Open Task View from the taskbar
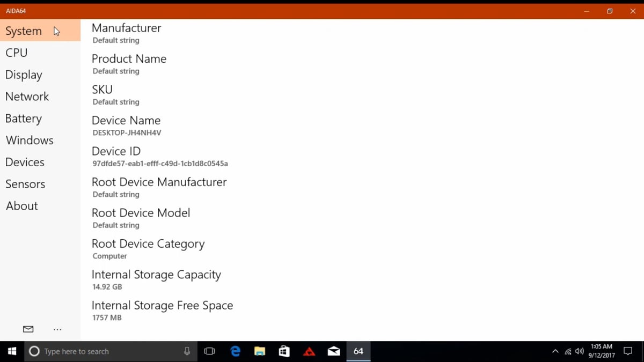Screen dimensions: 644x362 click(x=209, y=351)
